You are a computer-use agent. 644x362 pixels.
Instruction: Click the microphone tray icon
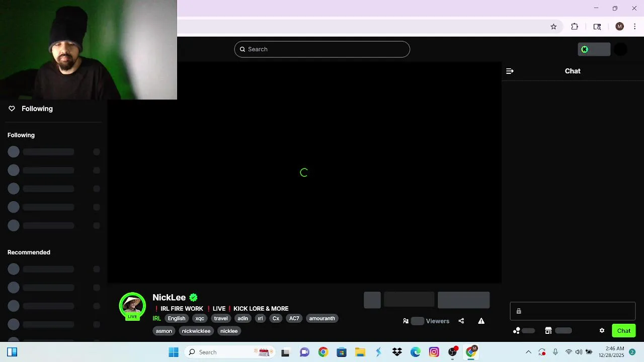pos(555,352)
